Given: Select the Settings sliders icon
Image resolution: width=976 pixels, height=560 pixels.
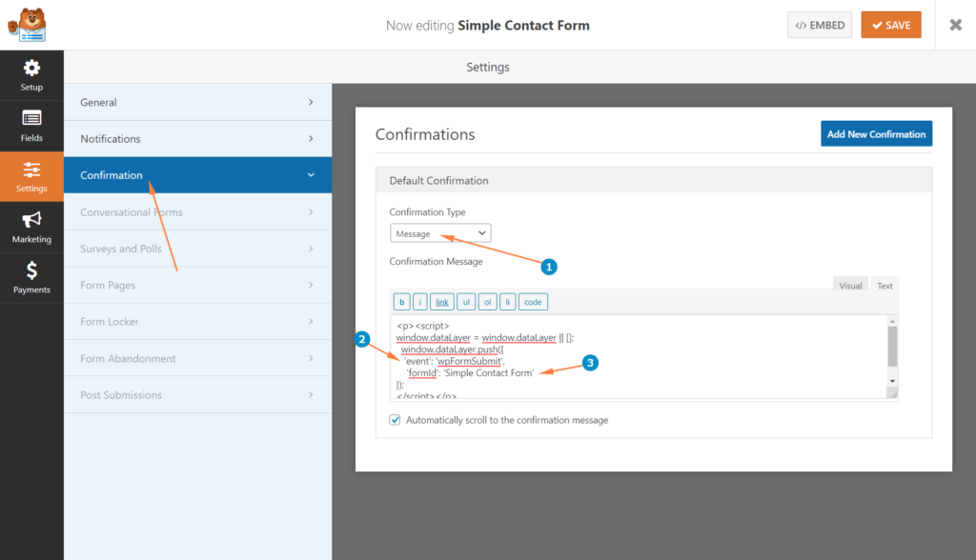Looking at the screenshot, I should (31, 177).
